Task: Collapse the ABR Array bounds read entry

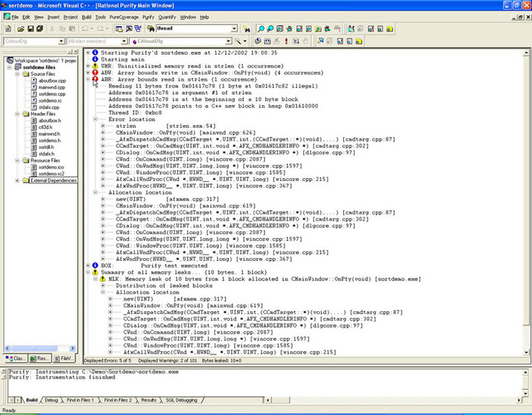Action: [87, 79]
